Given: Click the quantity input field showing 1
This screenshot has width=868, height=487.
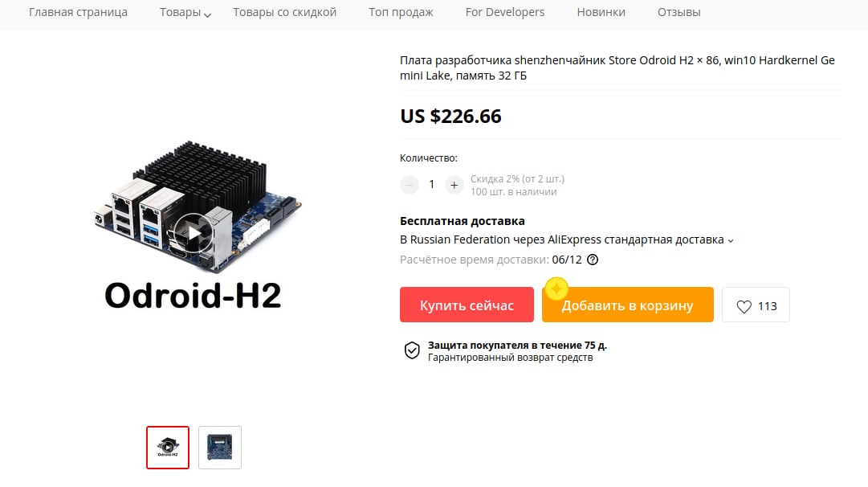Looking at the screenshot, I should pyautogui.click(x=432, y=185).
